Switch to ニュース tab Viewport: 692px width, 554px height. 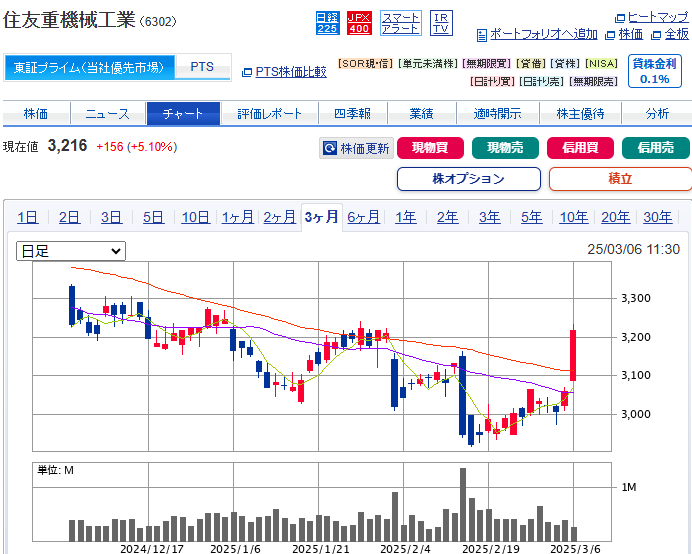click(x=108, y=113)
